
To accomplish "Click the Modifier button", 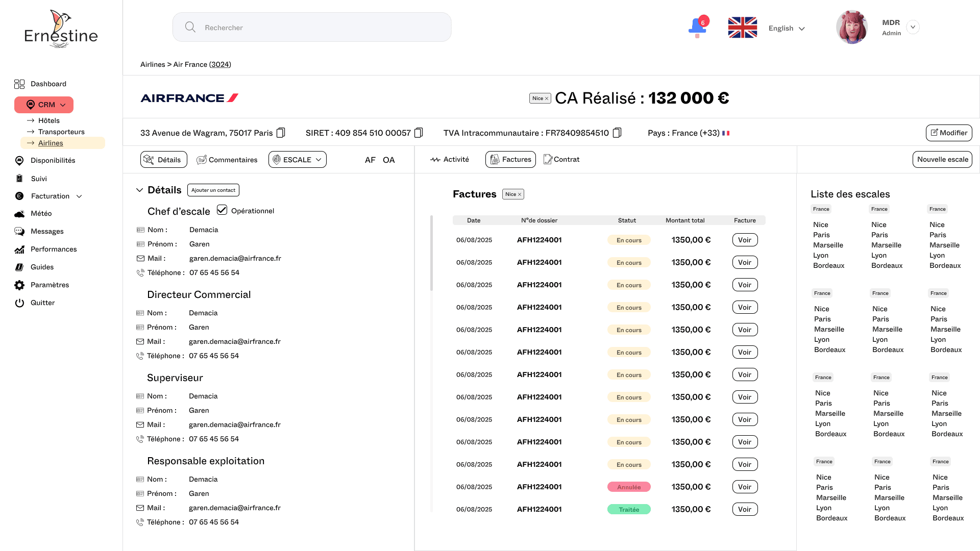I will click(948, 133).
